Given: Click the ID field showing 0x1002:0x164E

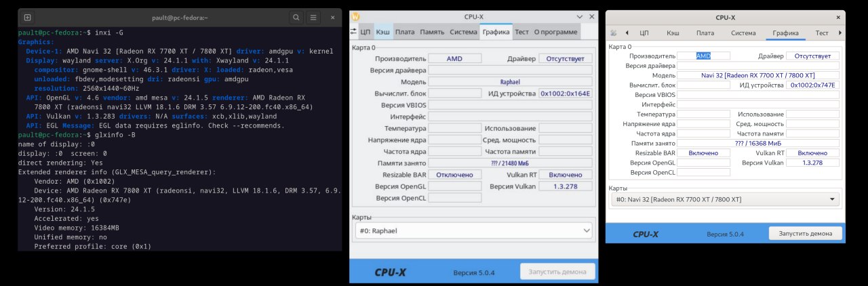Looking at the screenshot, I should (565, 94).
